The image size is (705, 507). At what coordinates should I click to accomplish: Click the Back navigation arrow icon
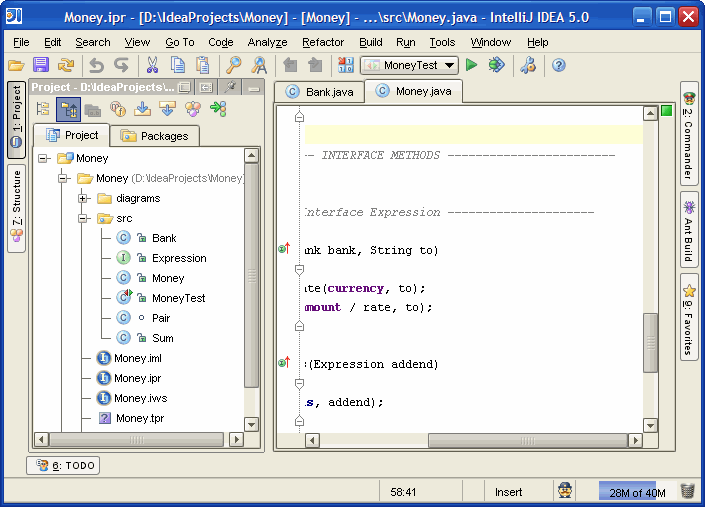290,66
